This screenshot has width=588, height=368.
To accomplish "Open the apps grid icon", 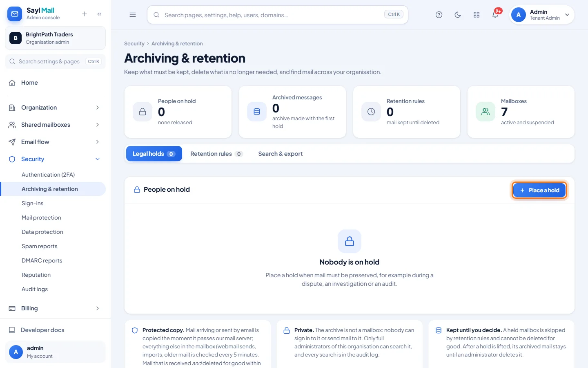I will click(477, 15).
